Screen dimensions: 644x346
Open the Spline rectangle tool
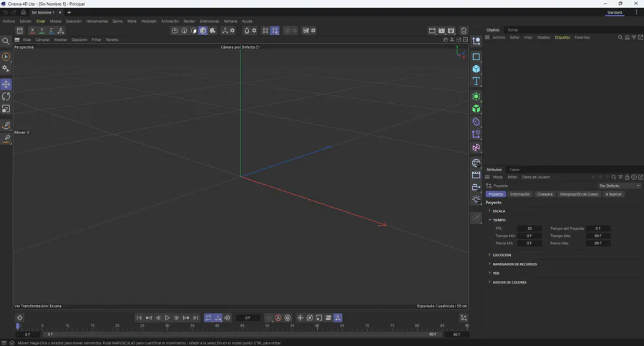(476, 57)
